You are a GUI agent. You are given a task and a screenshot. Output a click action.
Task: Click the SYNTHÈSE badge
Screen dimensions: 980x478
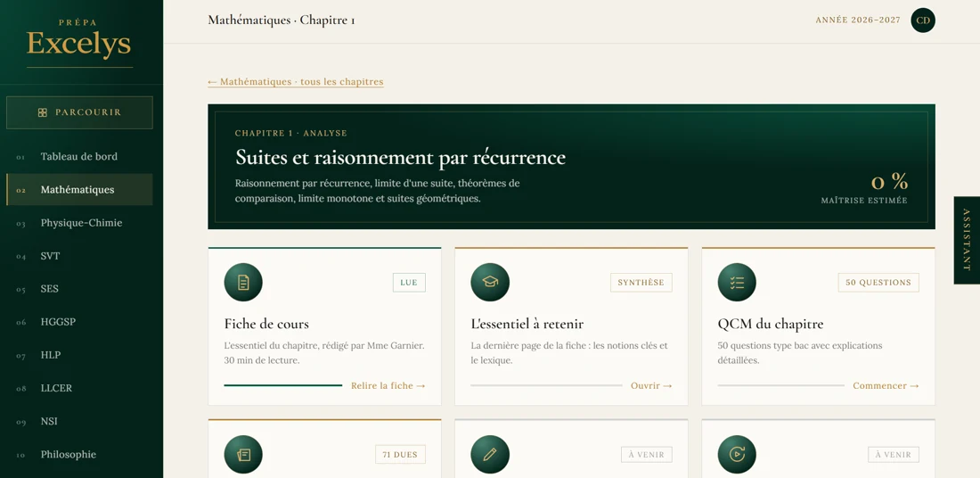click(x=641, y=282)
